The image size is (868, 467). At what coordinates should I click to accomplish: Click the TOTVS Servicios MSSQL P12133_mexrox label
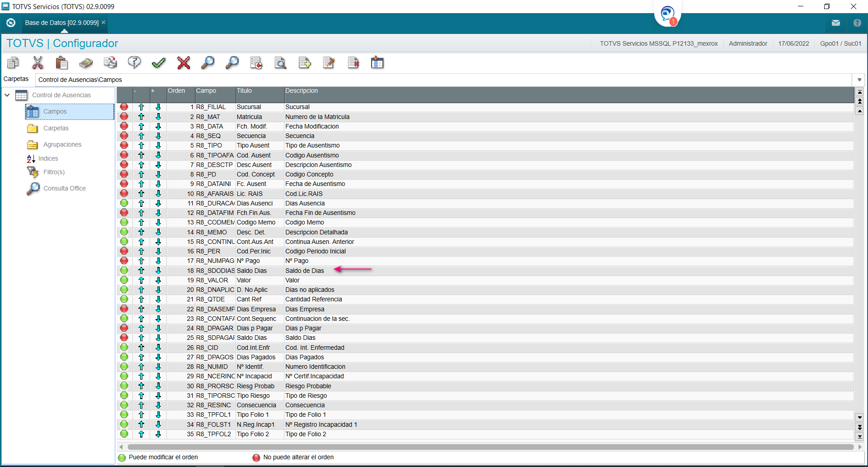(659, 43)
